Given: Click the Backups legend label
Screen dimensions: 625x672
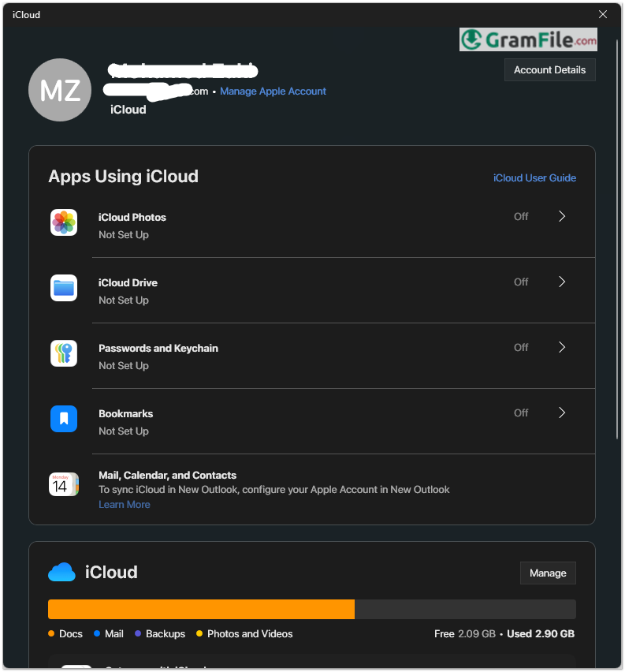Looking at the screenshot, I should pos(166,634).
